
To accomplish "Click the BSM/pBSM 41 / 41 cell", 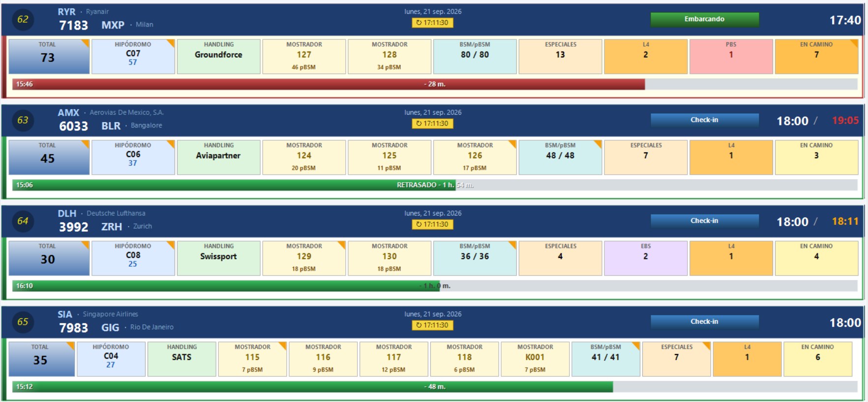I will (606, 359).
